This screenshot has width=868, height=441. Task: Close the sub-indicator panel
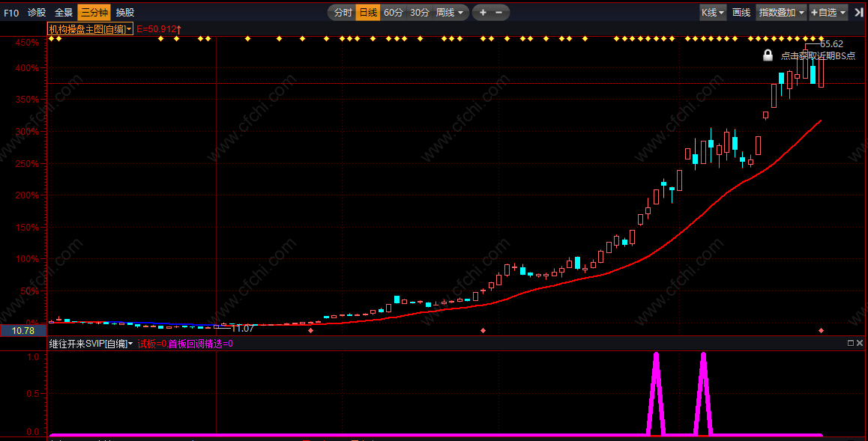pos(860,343)
